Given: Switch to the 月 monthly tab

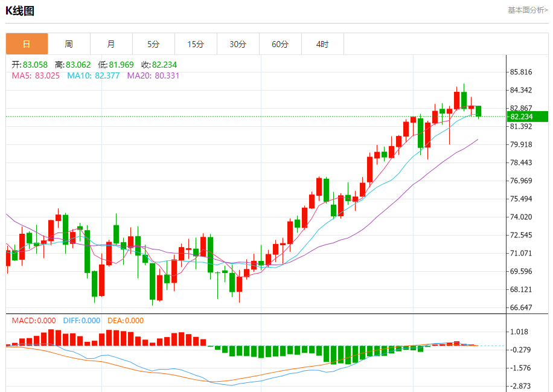Looking at the screenshot, I should click(x=111, y=44).
